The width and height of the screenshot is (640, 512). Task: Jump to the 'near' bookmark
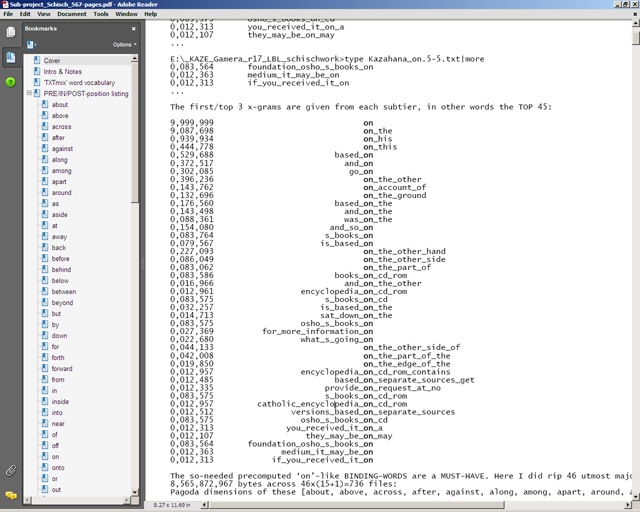click(x=58, y=424)
